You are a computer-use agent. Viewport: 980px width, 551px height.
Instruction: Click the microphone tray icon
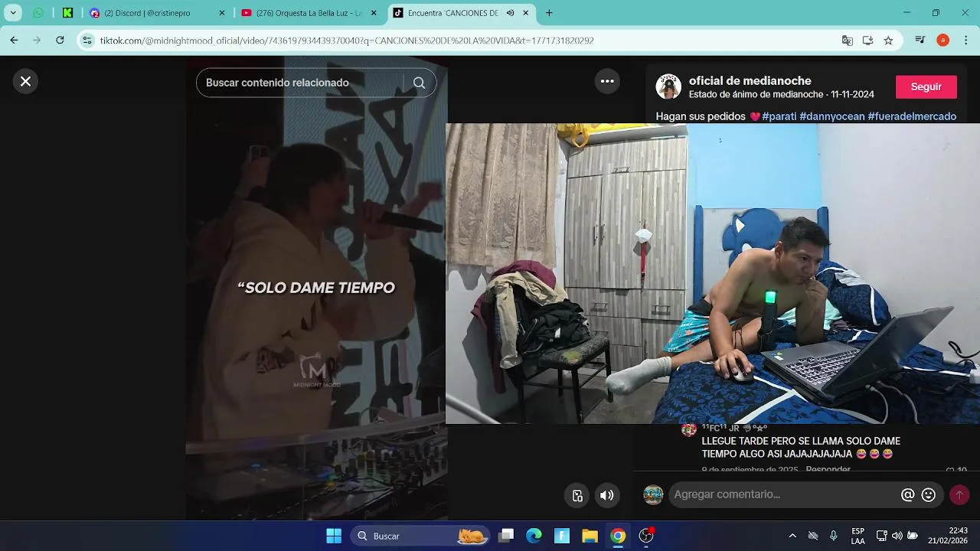coord(834,536)
